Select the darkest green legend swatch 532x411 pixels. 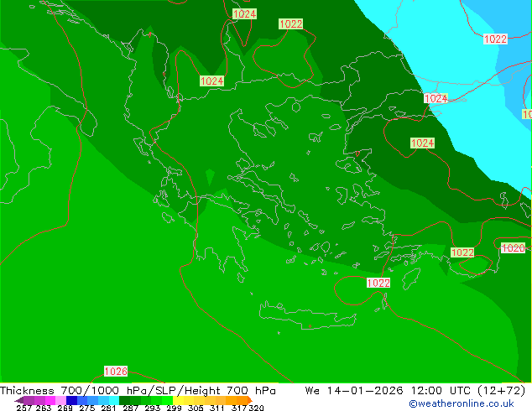point(124,400)
